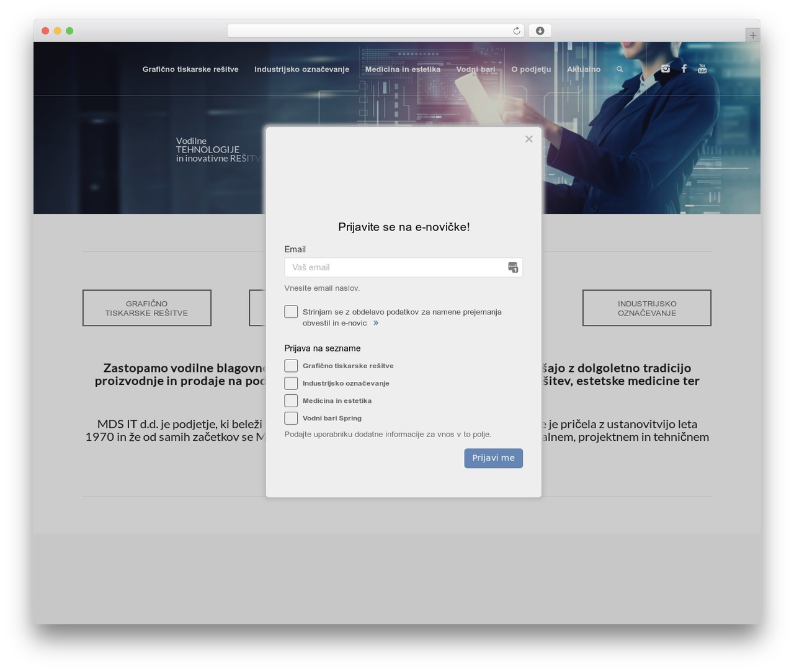The height and width of the screenshot is (672, 794).
Task: Expand consent details via the double-arrow link
Action: 376,323
